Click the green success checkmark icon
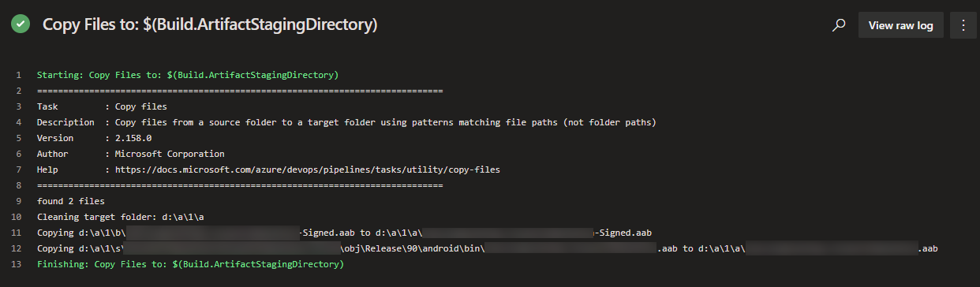The height and width of the screenshot is (287, 980). tap(21, 24)
